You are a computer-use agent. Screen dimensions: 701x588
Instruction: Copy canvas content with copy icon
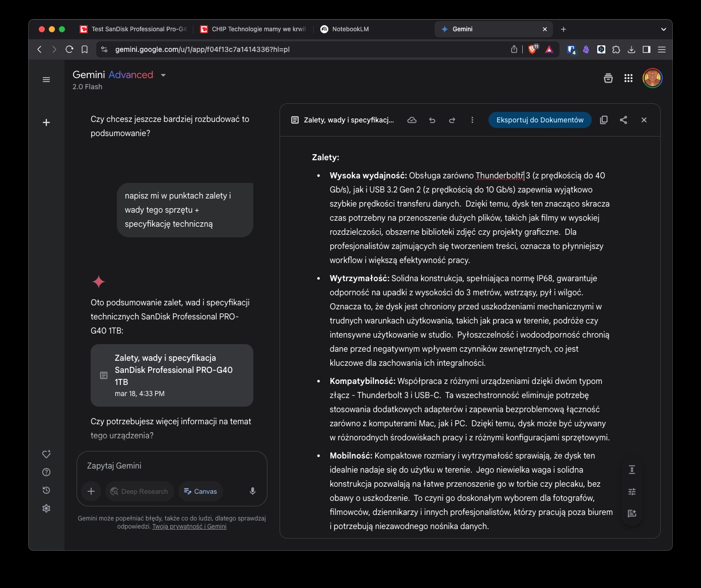click(604, 120)
